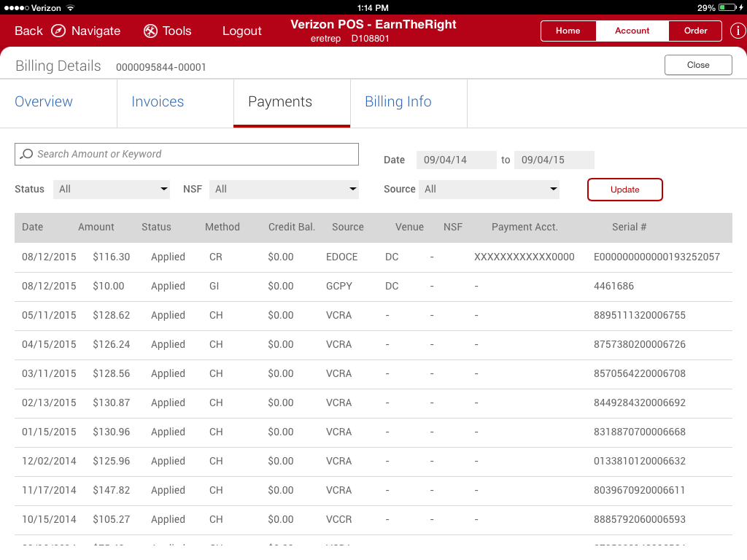Tap the Wi-Fi status icon
The height and width of the screenshot is (560, 747).
click(71, 7)
